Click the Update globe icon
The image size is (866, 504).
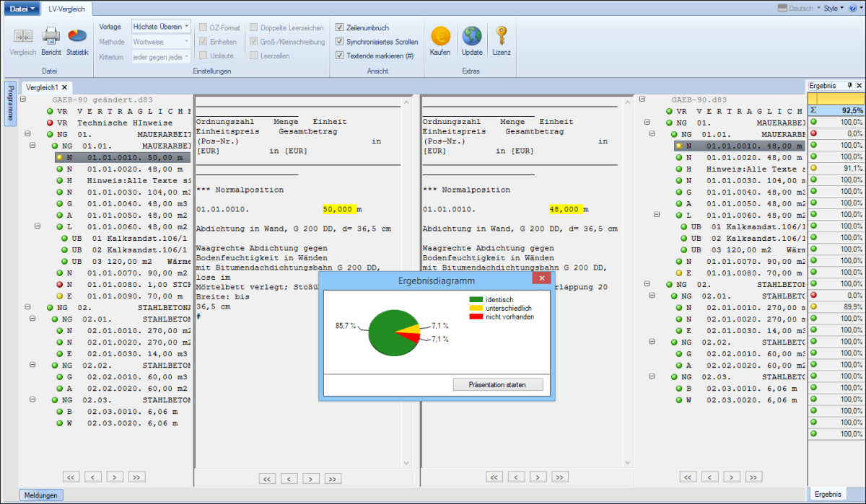(472, 36)
